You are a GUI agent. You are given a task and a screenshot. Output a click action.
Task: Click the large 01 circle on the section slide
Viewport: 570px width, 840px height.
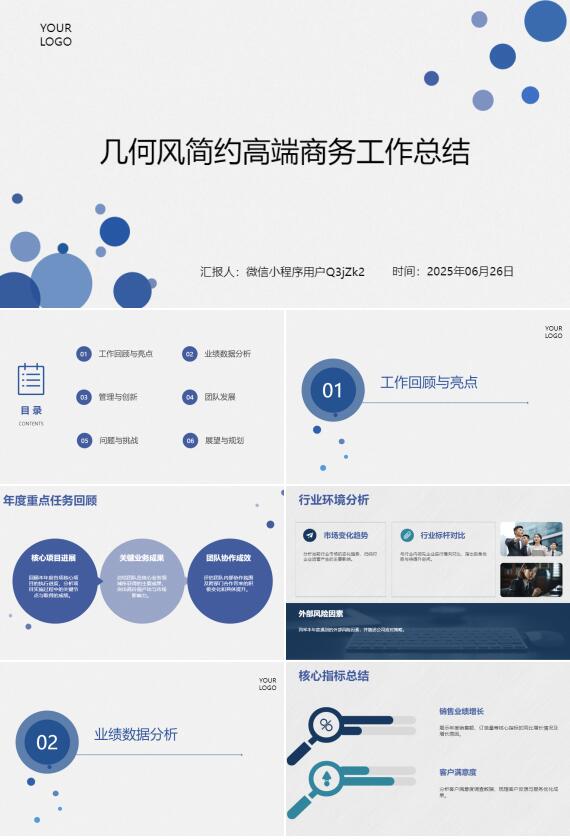coord(333,390)
